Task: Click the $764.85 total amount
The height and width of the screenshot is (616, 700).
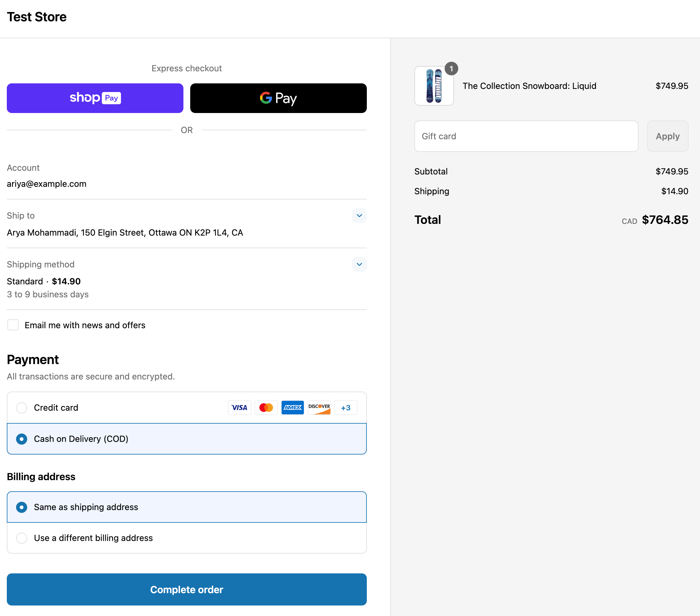Action: (664, 220)
